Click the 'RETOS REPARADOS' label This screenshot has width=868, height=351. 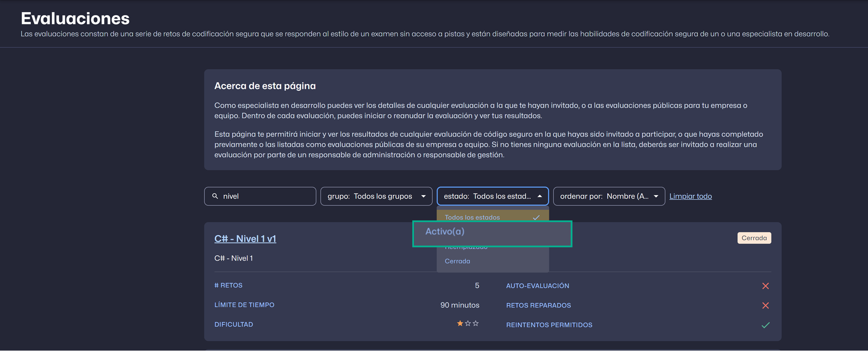point(538,305)
